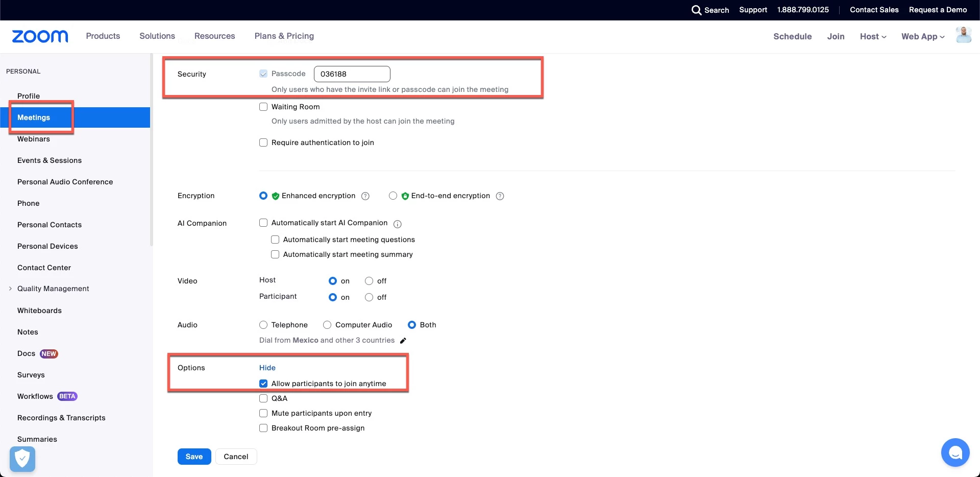Viewport: 980px width, 477px height.
Task: Open Recordings & Transcripts in sidebar
Action: 62,418
